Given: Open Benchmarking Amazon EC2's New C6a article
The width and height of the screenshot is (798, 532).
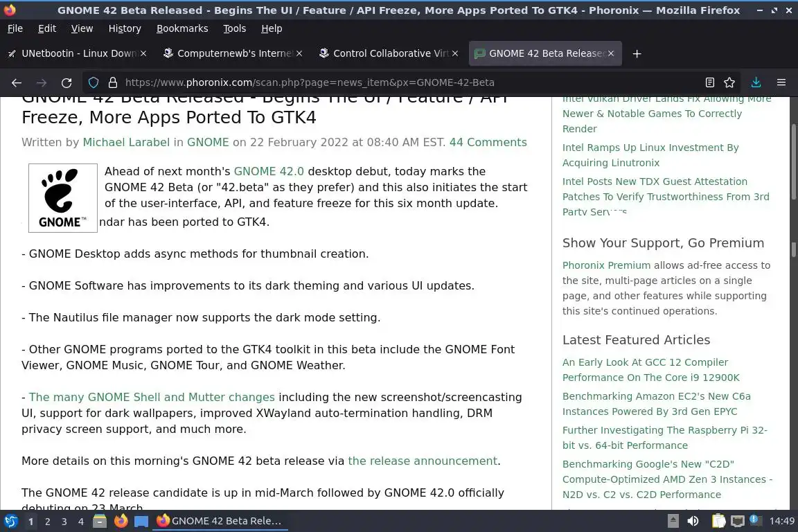Looking at the screenshot, I should [x=657, y=404].
